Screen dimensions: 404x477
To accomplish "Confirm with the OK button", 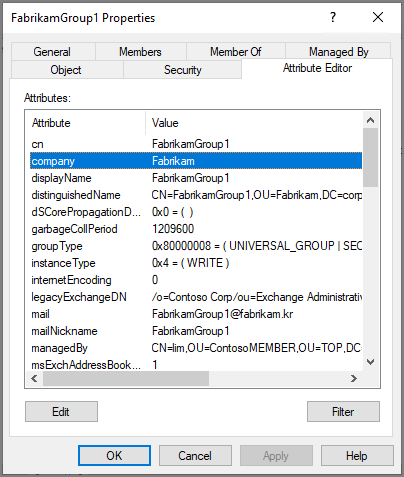I will (114, 456).
